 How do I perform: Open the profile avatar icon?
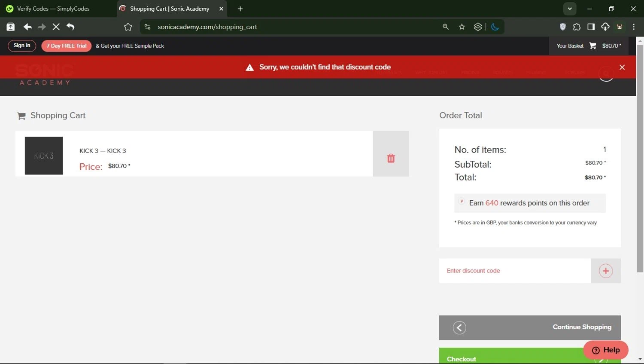(620, 27)
